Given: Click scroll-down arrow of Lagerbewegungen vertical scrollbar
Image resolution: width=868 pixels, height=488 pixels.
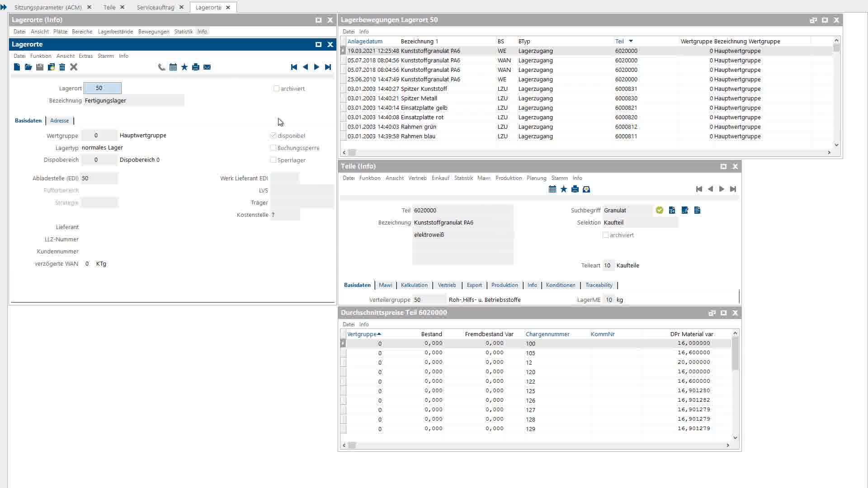Looking at the screenshot, I should pyautogui.click(x=836, y=145).
